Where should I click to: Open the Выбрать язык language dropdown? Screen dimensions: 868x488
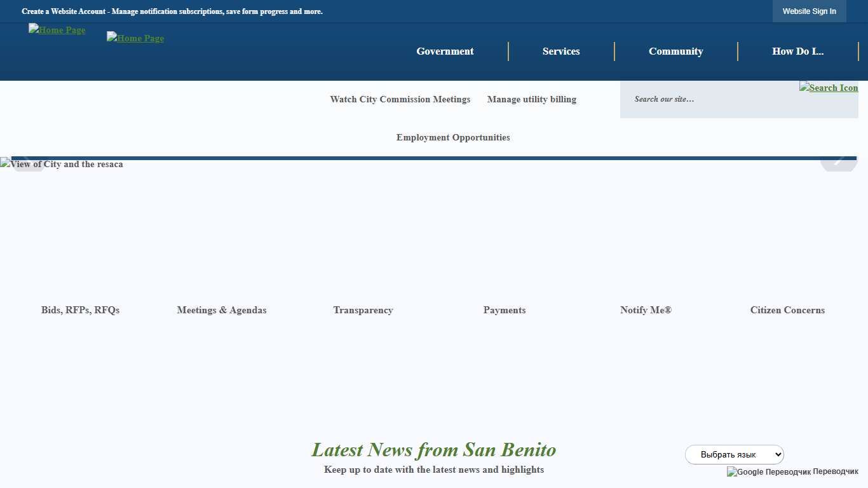pyautogui.click(x=735, y=454)
